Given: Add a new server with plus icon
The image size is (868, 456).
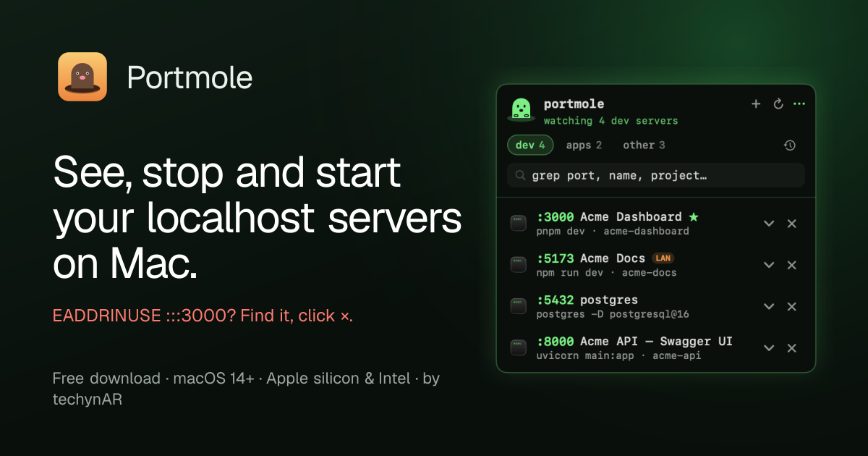Looking at the screenshot, I should pos(756,104).
